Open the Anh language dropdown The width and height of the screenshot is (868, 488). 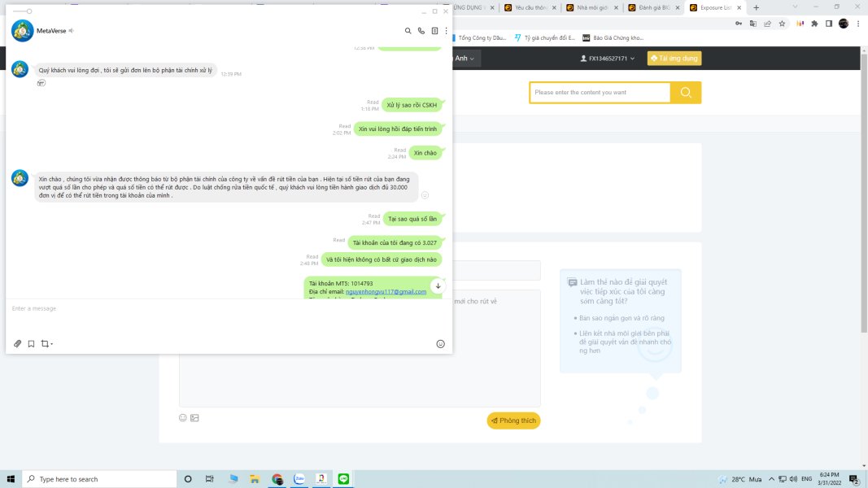[x=465, y=58]
